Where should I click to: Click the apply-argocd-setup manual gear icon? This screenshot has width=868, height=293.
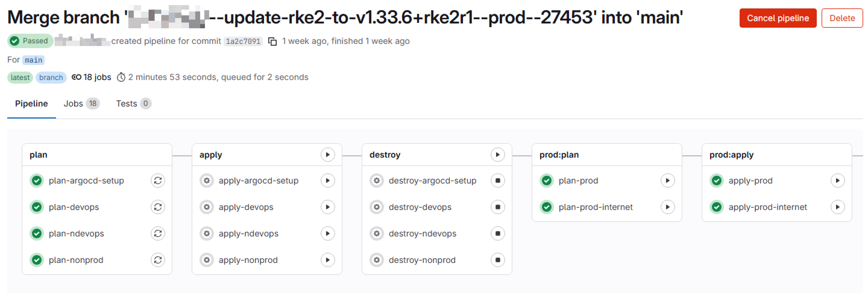tap(206, 180)
